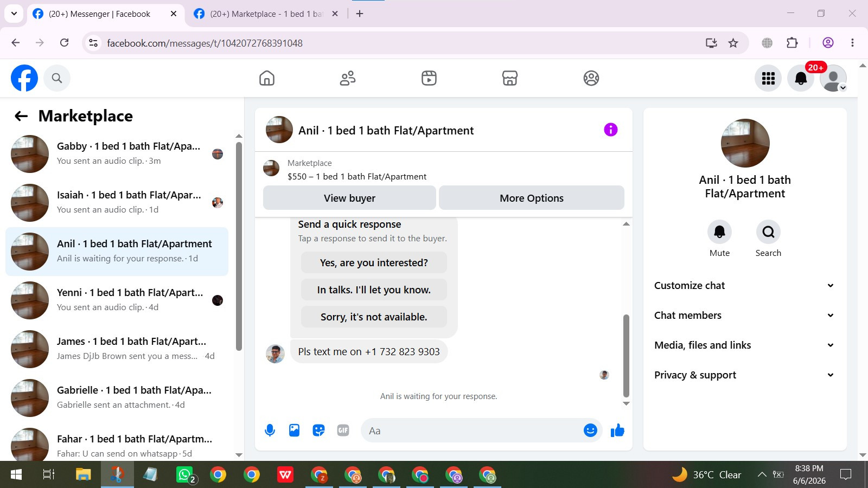Open the Groups icon in top navigation

591,78
